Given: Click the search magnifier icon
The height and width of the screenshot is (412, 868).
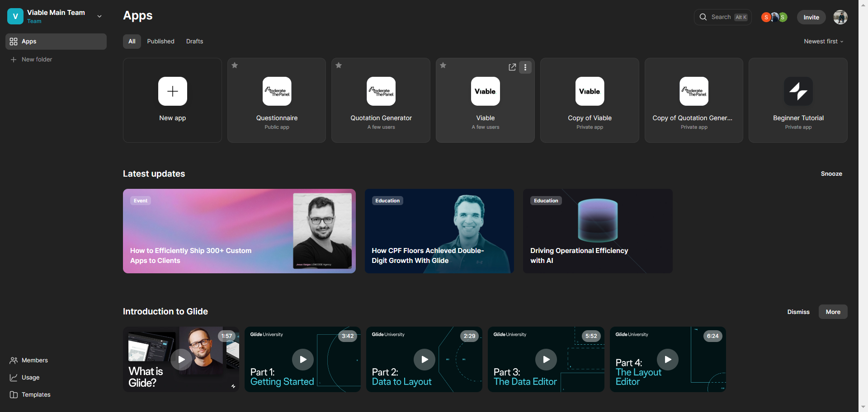Looking at the screenshot, I should coord(703,17).
